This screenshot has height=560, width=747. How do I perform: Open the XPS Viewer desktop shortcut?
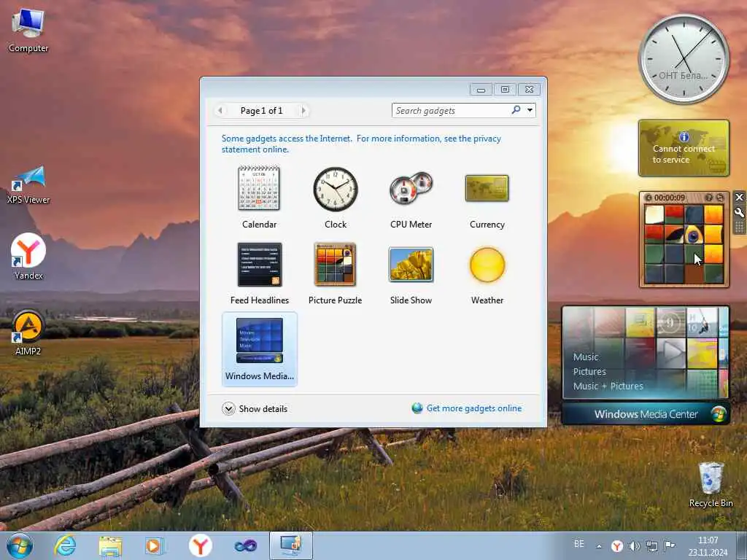point(28,184)
